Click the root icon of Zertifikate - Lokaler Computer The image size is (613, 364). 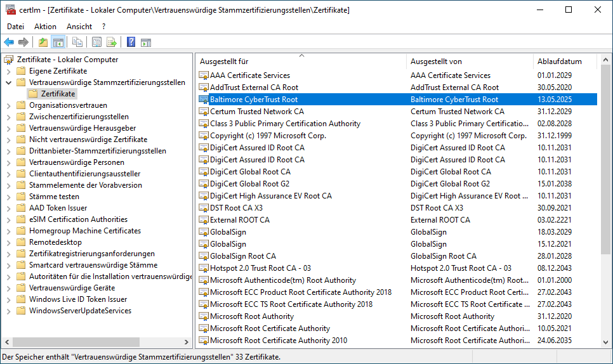(8, 60)
